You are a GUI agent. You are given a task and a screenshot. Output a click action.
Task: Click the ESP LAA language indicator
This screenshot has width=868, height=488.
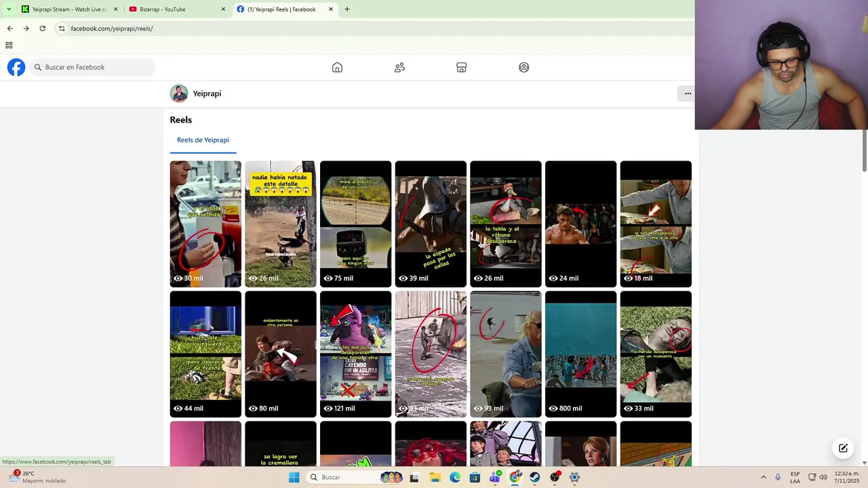coord(795,477)
